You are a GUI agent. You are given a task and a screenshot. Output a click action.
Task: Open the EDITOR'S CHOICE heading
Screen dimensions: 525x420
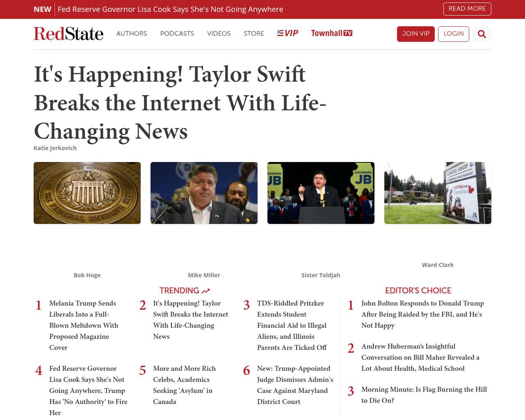click(418, 290)
